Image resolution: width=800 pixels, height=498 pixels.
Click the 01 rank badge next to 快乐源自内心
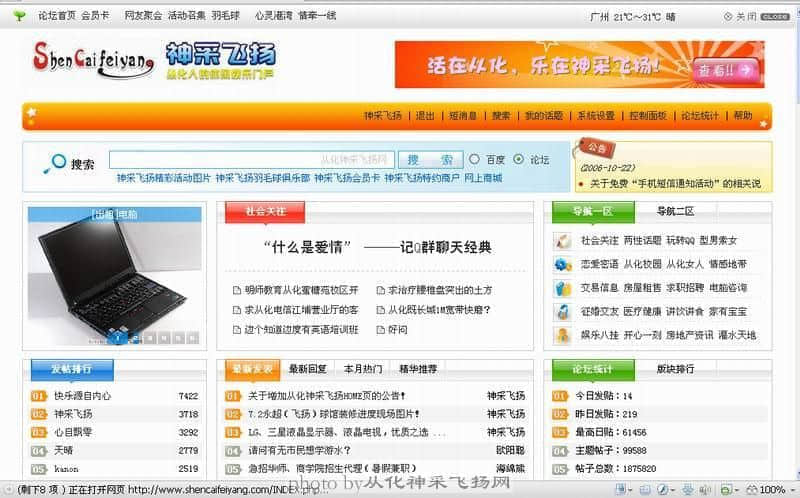(x=39, y=396)
